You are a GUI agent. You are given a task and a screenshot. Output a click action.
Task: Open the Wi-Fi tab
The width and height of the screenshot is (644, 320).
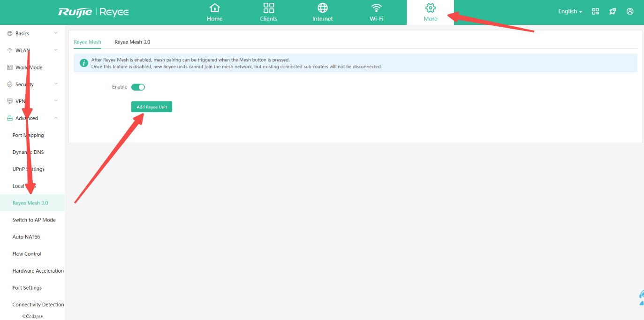pos(377,12)
